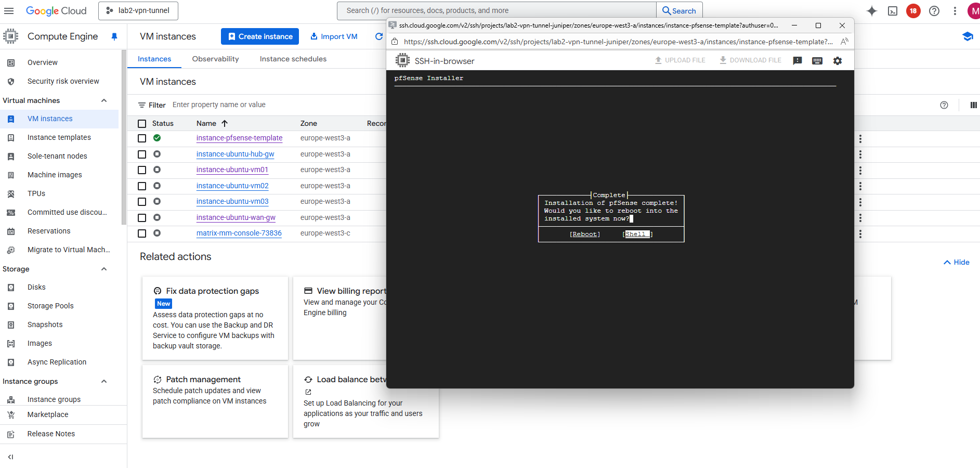Switch to the Observability tab
This screenshot has width=980, height=468.
tap(215, 59)
